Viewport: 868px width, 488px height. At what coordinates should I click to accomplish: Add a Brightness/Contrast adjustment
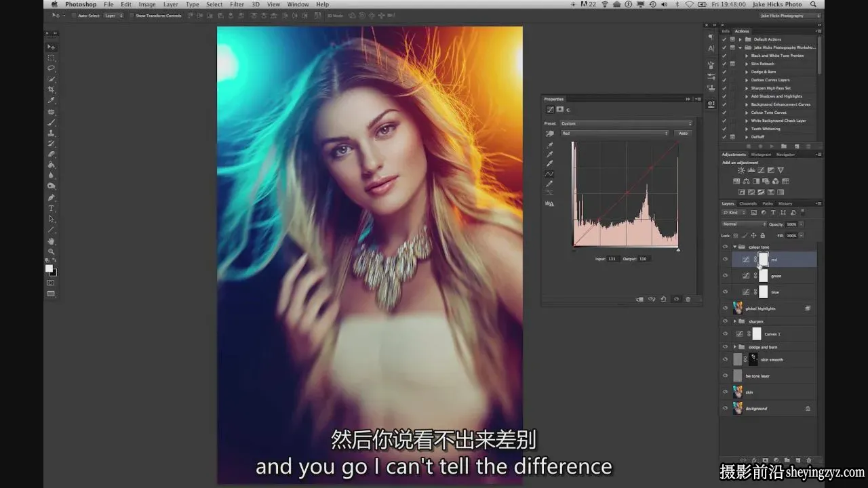(x=741, y=170)
